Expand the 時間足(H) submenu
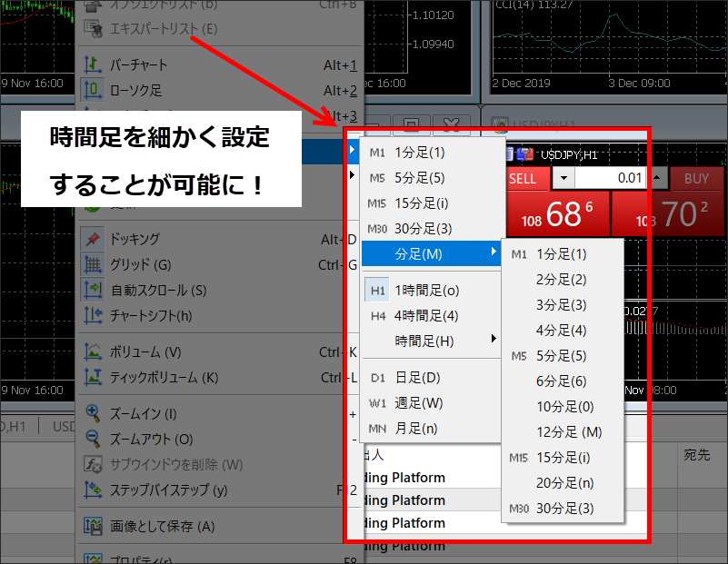728x564 pixels. tap(431, 341)
